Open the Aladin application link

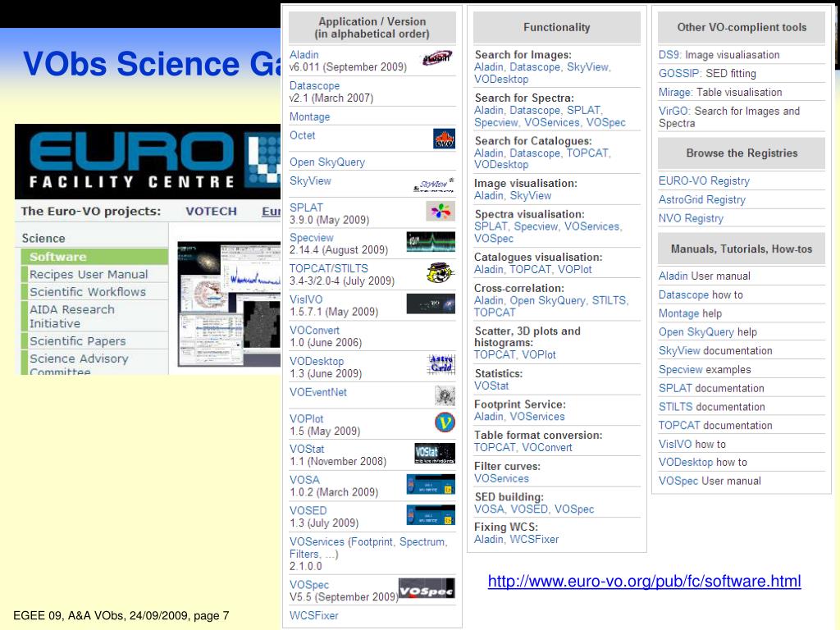304,55
